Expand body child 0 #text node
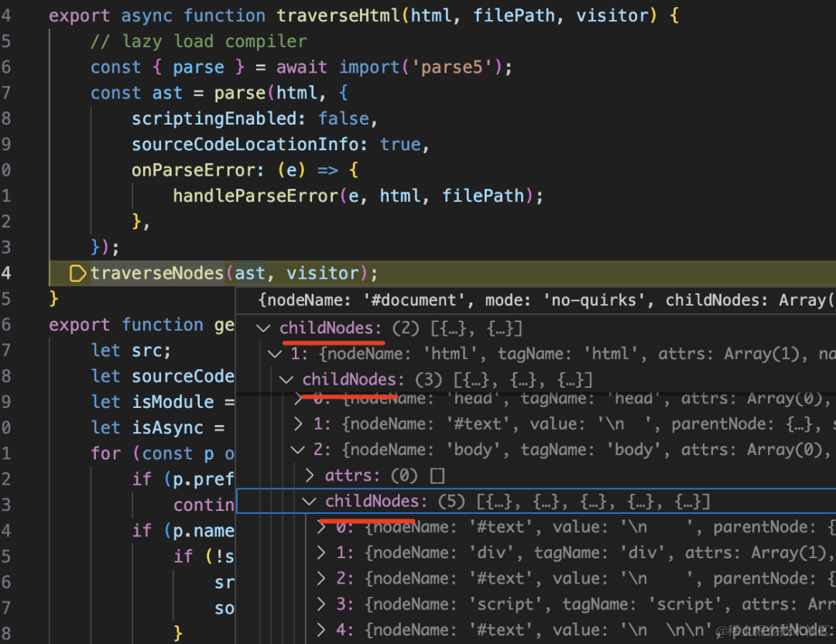Image resolution: width=836 pixels, height=644 pixels. click(321, 527)
